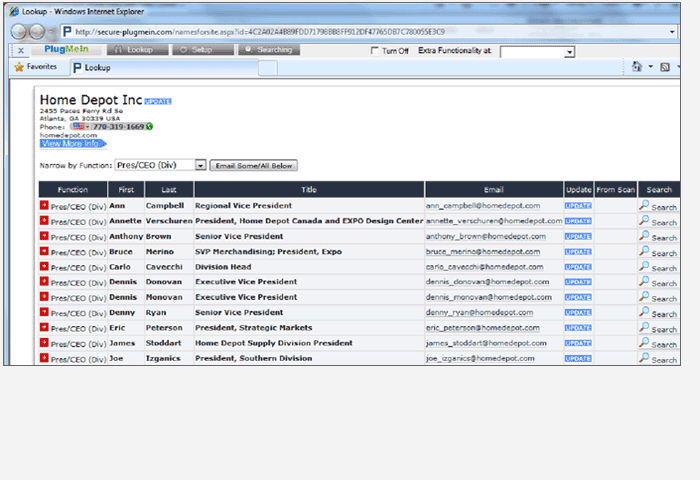This screenshot has height=480, width=700.
Task: Click the RSS feeds icon in command bar
Action: click(665, 67)
